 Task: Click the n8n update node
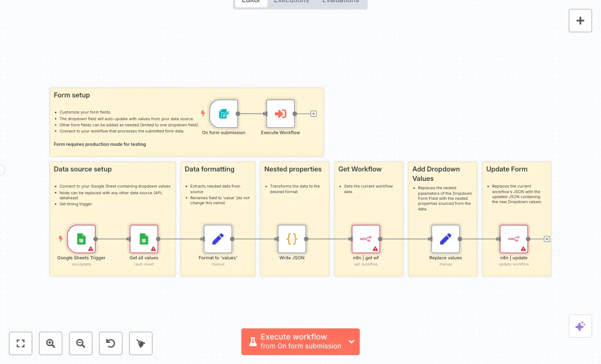pos(513,239)
